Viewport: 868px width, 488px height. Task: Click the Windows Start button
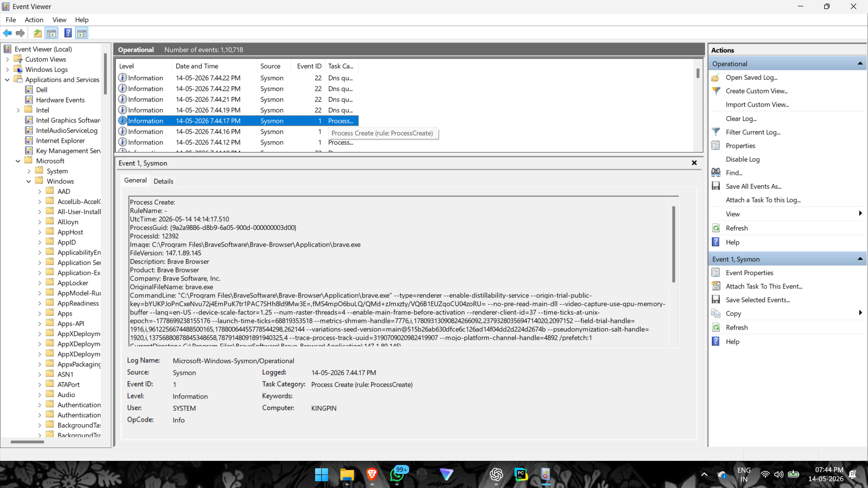(321, 474)
